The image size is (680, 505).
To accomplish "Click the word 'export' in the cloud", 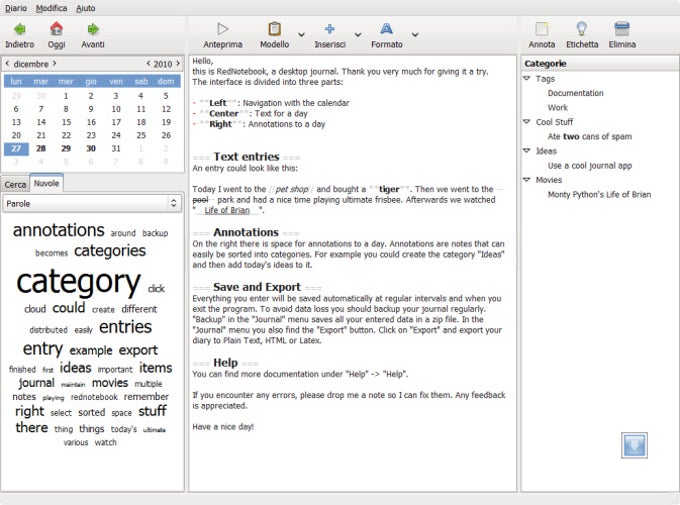I will click(x=138, y=350).
